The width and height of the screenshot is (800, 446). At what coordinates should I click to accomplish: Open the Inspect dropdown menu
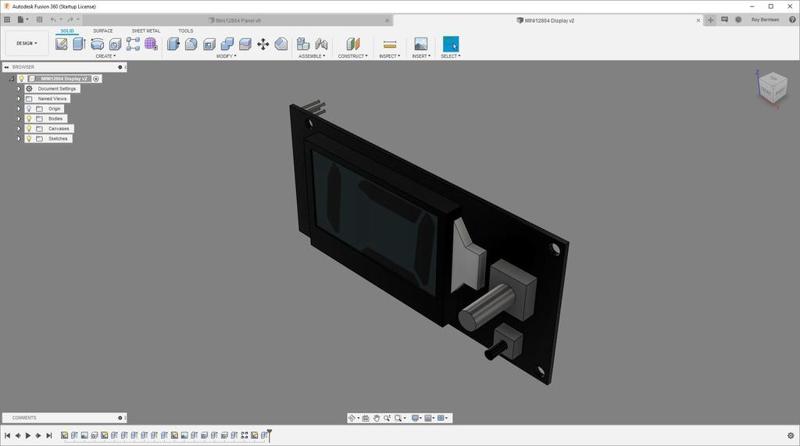point(390,56)
